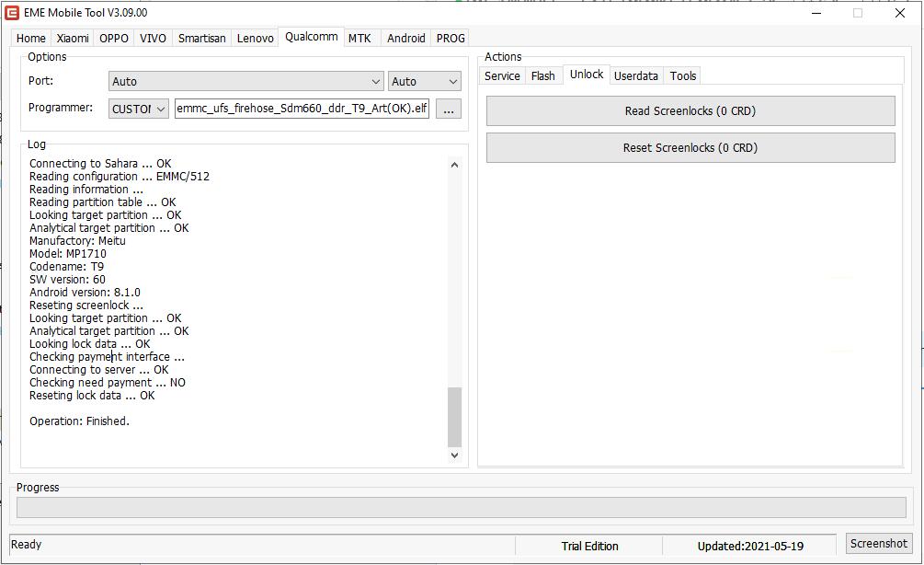Browse for programmer file with ... button
Screen dimensions: 924x565
coord(449,110)
